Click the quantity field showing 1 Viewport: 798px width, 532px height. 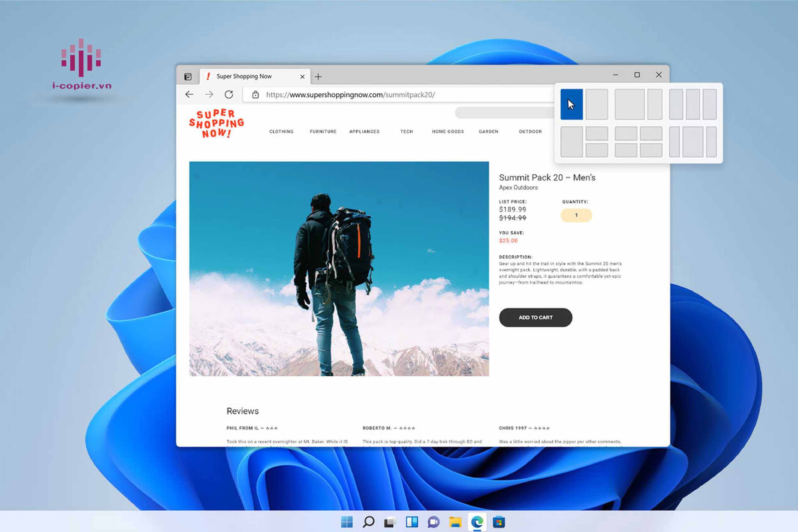coord(576,215)
